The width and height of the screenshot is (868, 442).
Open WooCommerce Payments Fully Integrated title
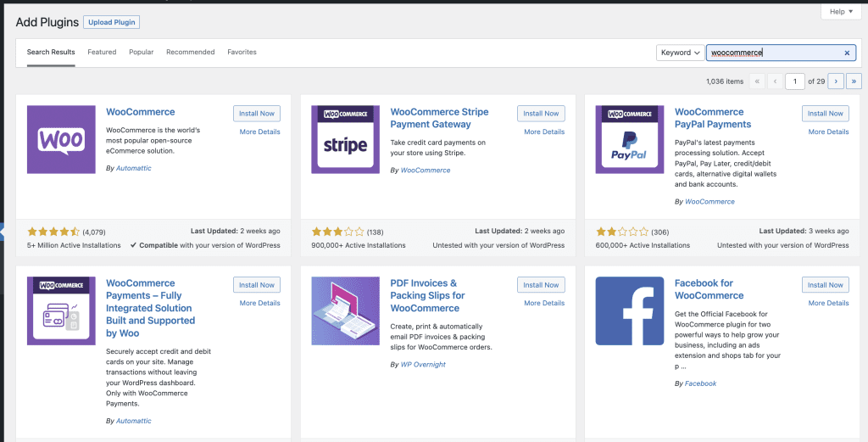(150, 308)
